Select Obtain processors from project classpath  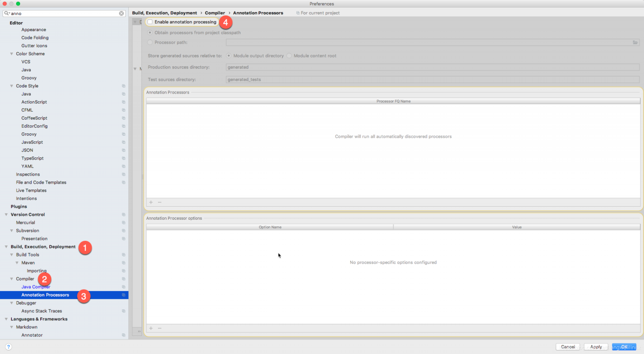coord(150,33)
